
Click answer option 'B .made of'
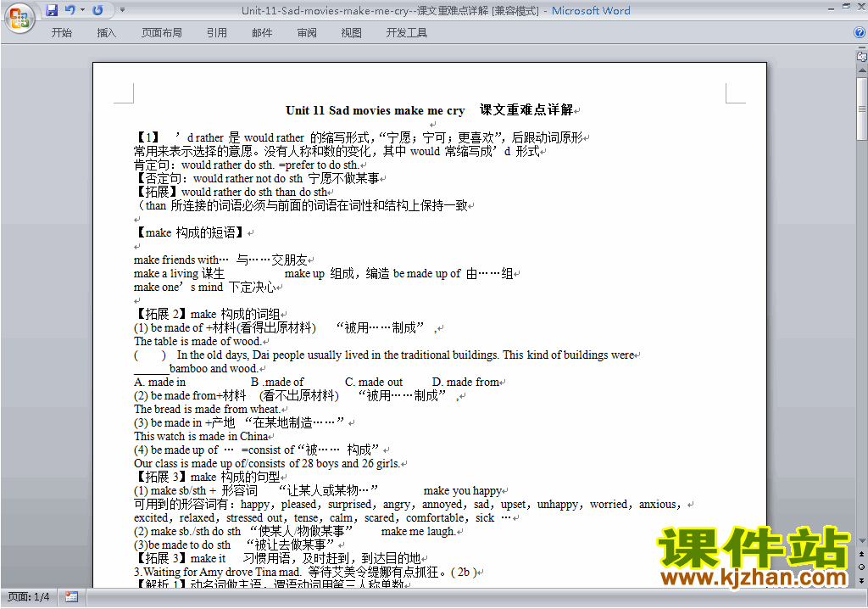point(277,382)
